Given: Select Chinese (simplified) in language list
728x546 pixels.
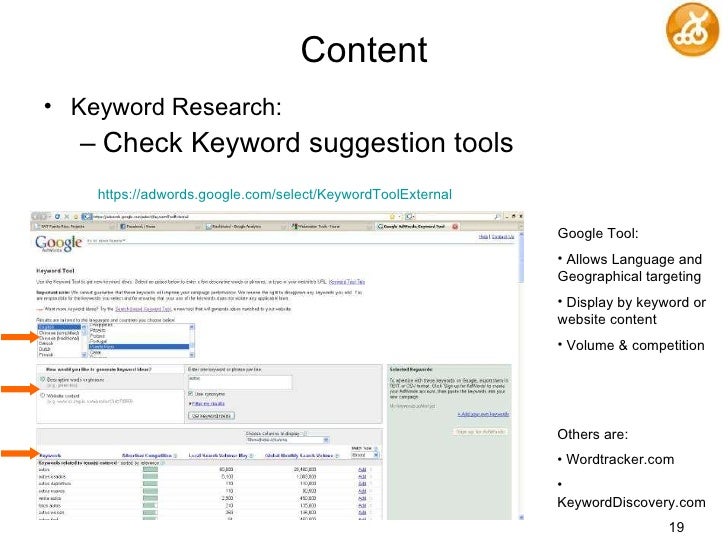Looking at the screenshot, I should (58, 333).
